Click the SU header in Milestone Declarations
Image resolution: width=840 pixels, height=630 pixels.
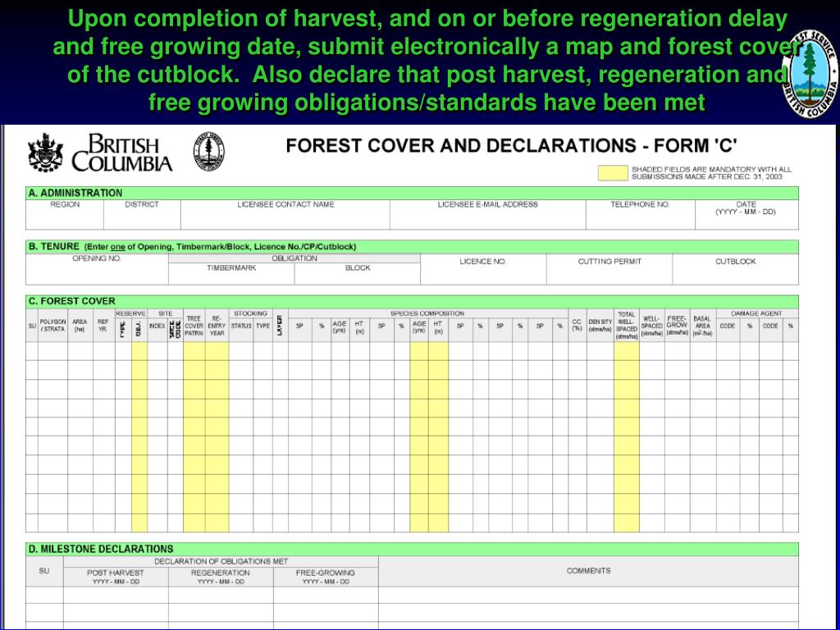tap(44, 571)
